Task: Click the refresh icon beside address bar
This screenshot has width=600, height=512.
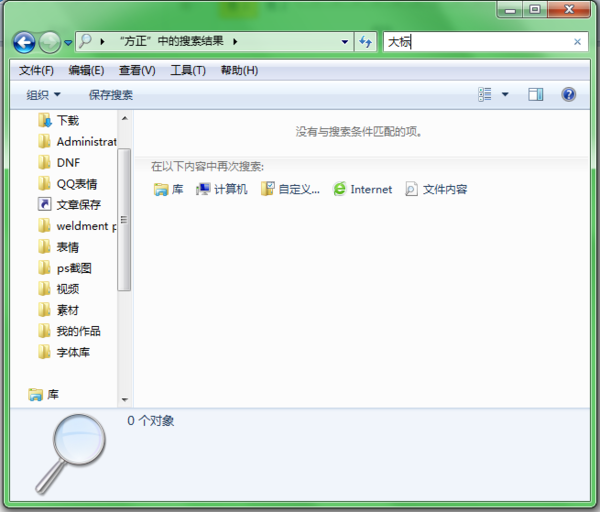Action: pos(365,42)
